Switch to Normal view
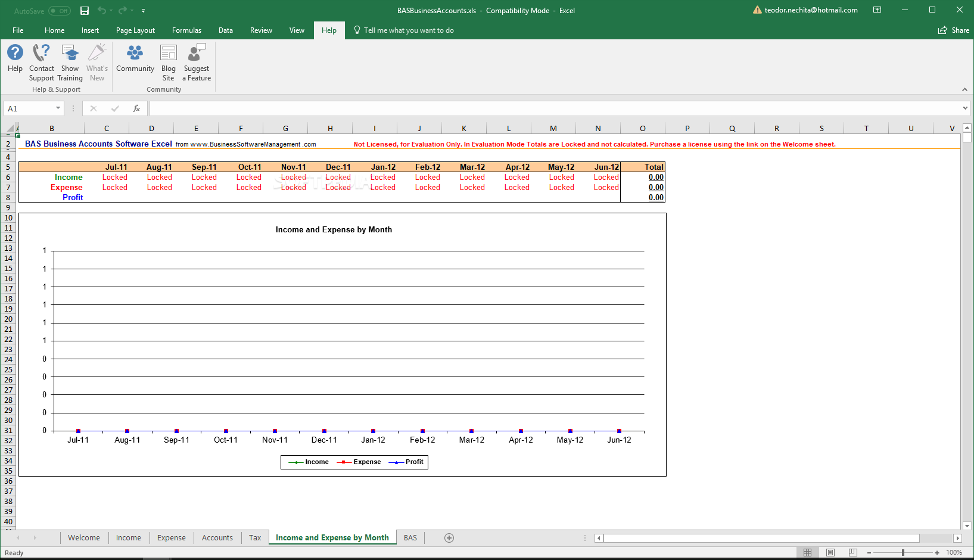 coord(807,552)
